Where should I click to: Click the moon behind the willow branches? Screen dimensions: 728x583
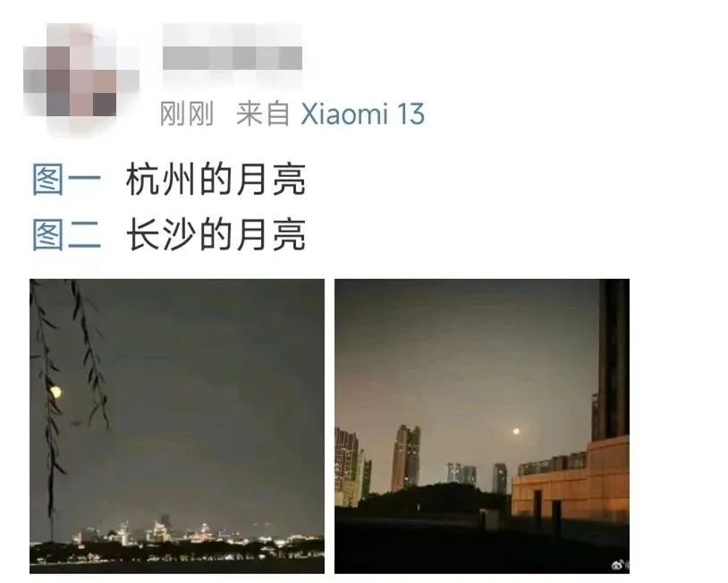coord(55,393)
